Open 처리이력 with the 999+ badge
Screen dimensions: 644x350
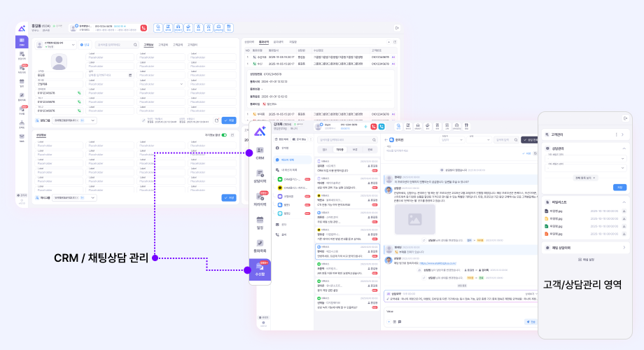click(260, 199)
